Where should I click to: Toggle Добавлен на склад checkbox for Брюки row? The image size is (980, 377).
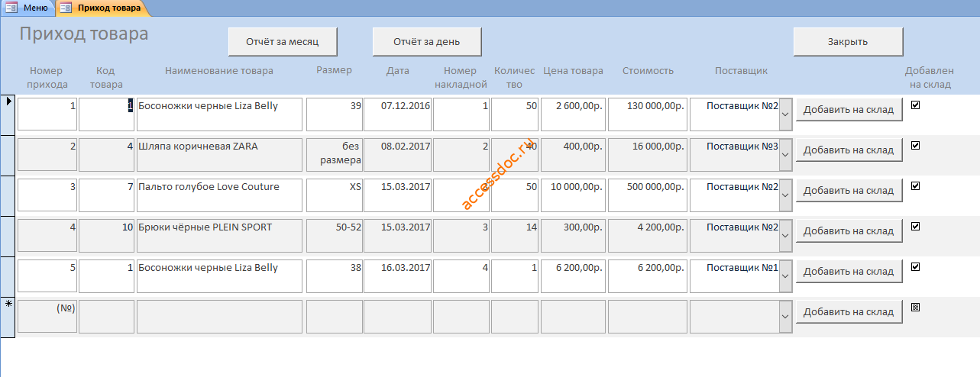[915, 227]
